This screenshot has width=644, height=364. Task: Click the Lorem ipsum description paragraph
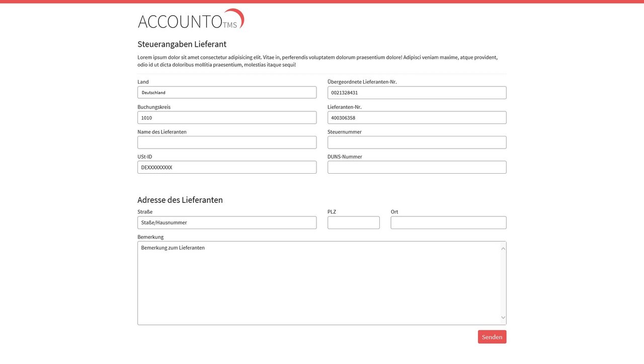(317, 61)
